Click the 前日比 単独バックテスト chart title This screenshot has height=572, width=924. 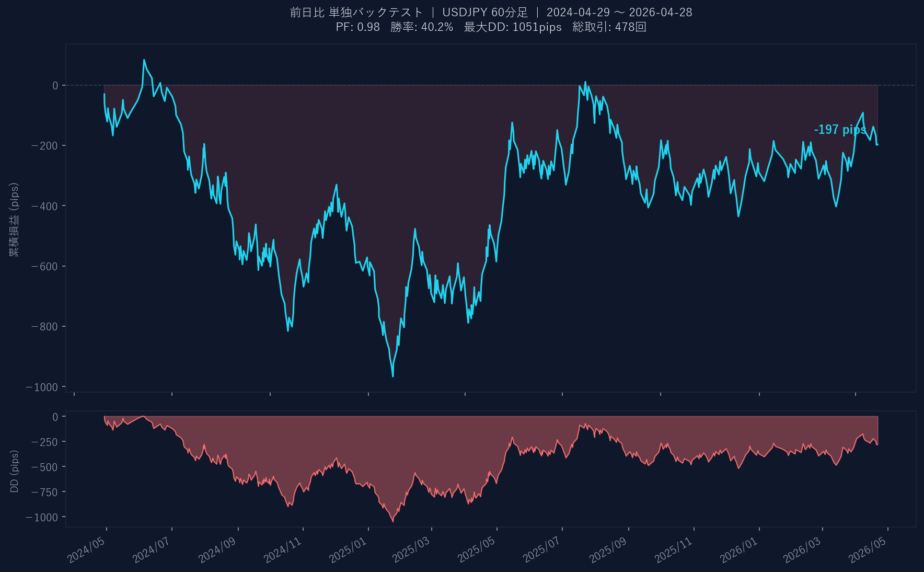coord(356,13)
